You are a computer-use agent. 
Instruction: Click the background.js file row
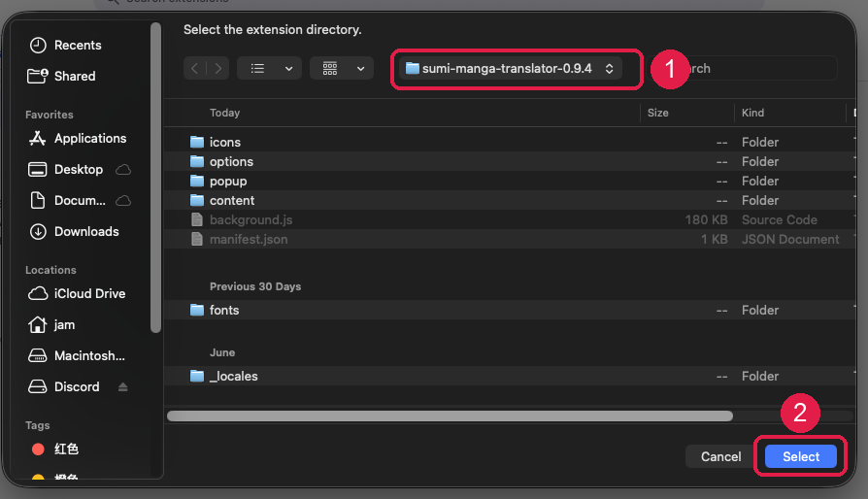510,219
